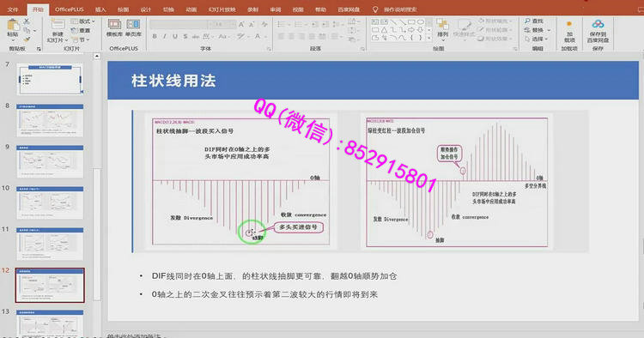Click the Paste clipboard icon
The height and width of the screenshot is (338, 644).
[x=13, y=26]
